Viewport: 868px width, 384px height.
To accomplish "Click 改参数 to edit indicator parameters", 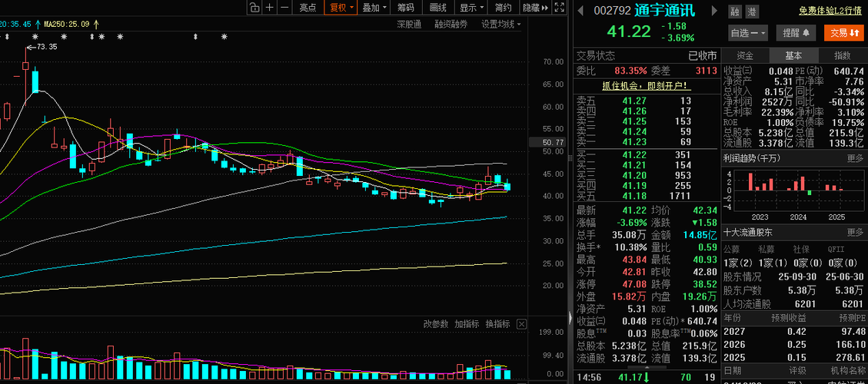I will point(435,324).
